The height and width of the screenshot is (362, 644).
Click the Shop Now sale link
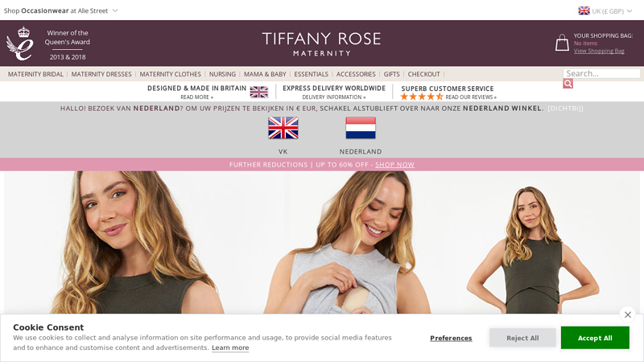pyautogui.click(x=394, y=165)
